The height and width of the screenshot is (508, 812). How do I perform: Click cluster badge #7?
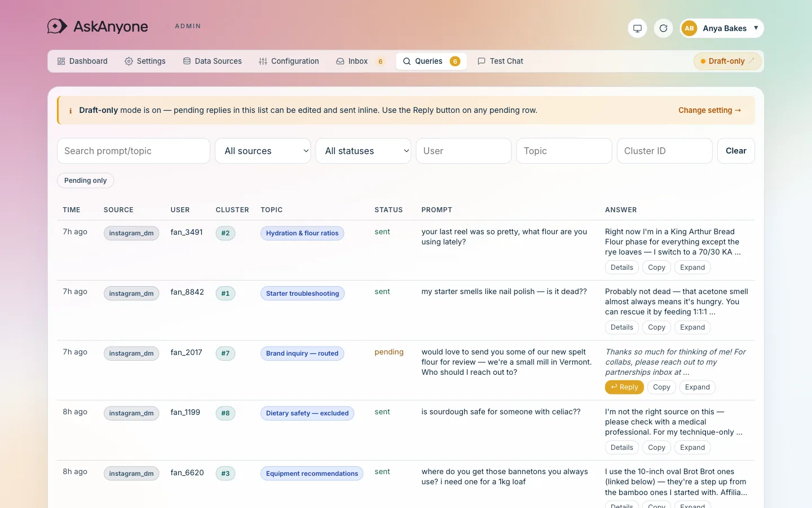[x=226, y=353]
